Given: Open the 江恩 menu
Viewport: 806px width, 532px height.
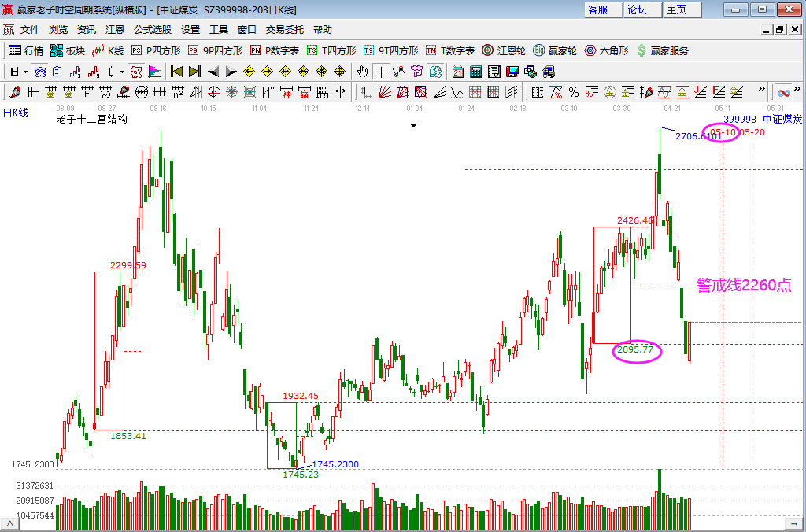Looking at the screenshot, I should pyautogui.click(x=115, y=30).
